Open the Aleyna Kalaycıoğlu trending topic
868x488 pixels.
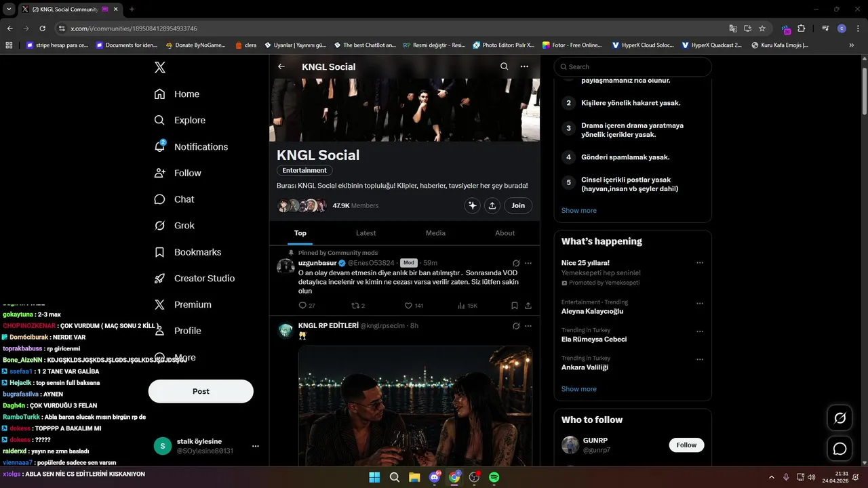(592, 312)
